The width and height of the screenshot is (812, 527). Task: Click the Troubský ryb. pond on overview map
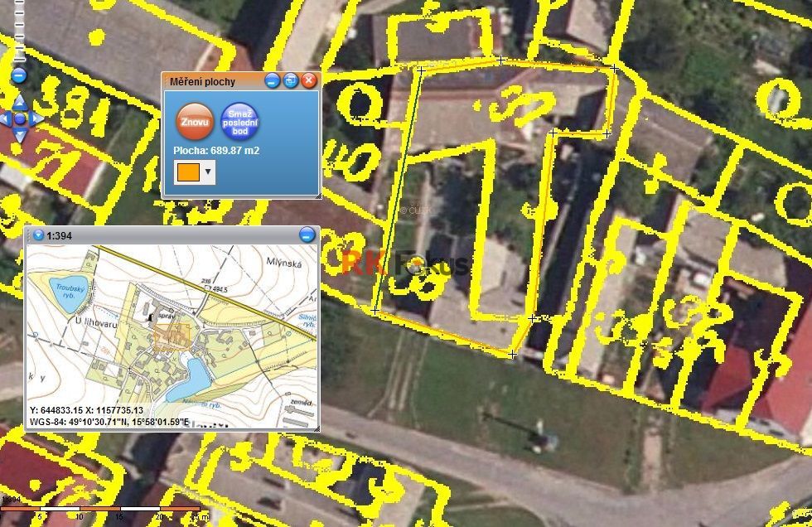(x=68, y=294)
